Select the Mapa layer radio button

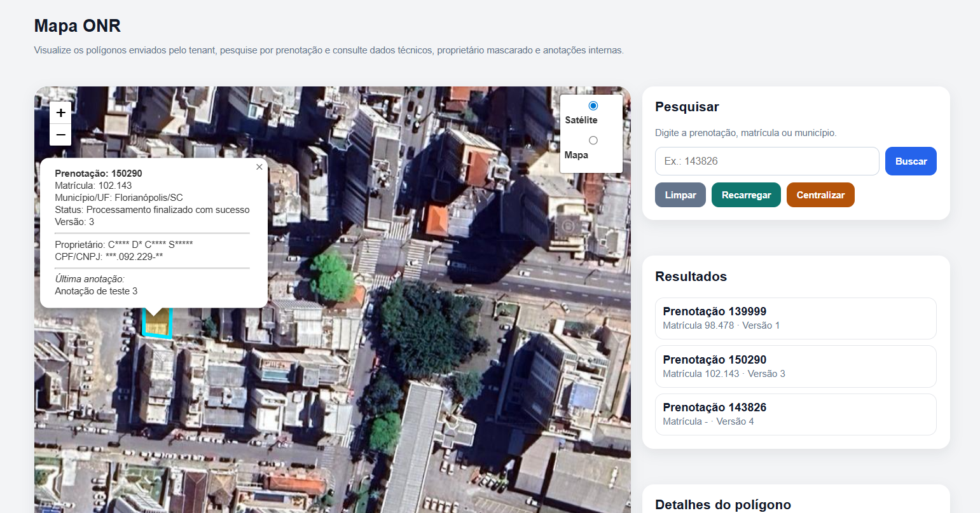[593, 140]
